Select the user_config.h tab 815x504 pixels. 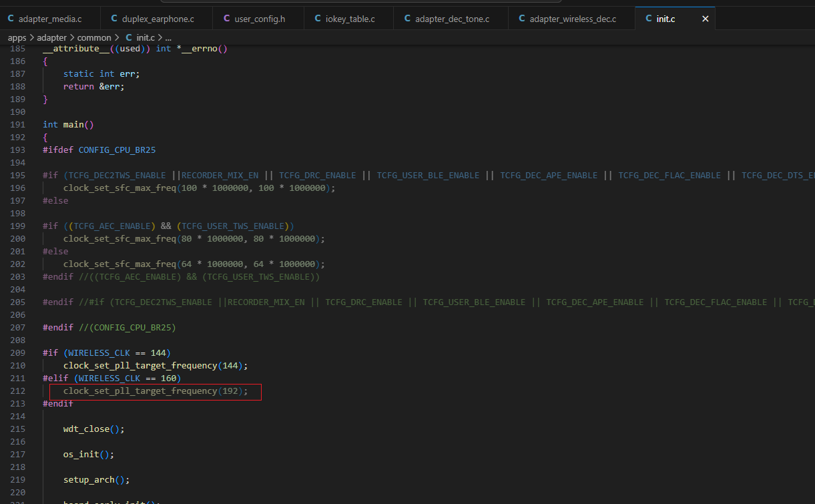pyautogui.click(x=258, y=19)
